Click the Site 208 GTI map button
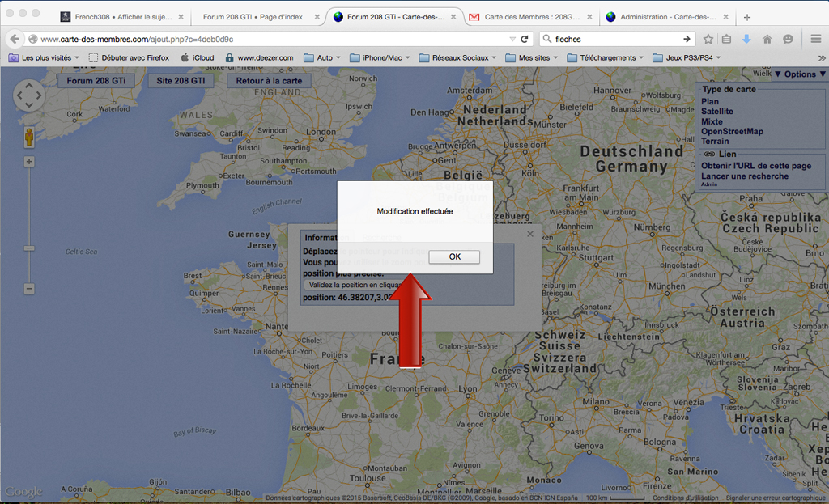 [x=181, y=80]
